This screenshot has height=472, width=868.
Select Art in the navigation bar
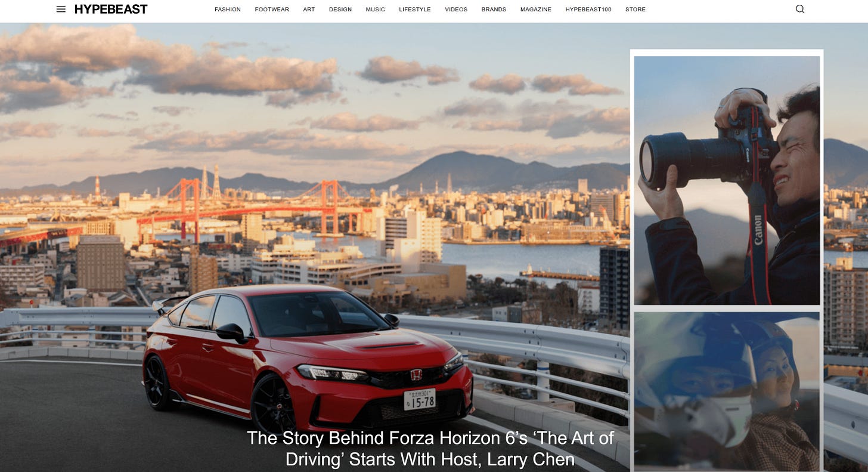pyautogui.click(x=309, y=10)
